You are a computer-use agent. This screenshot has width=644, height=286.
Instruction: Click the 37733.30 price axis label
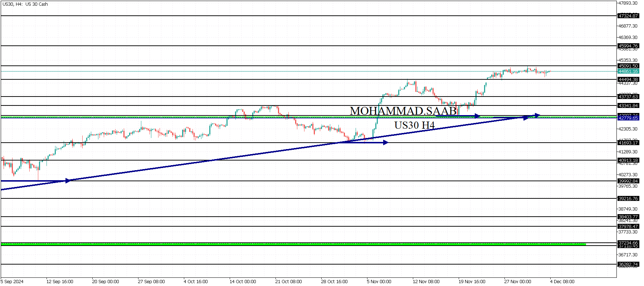point(628,232)
